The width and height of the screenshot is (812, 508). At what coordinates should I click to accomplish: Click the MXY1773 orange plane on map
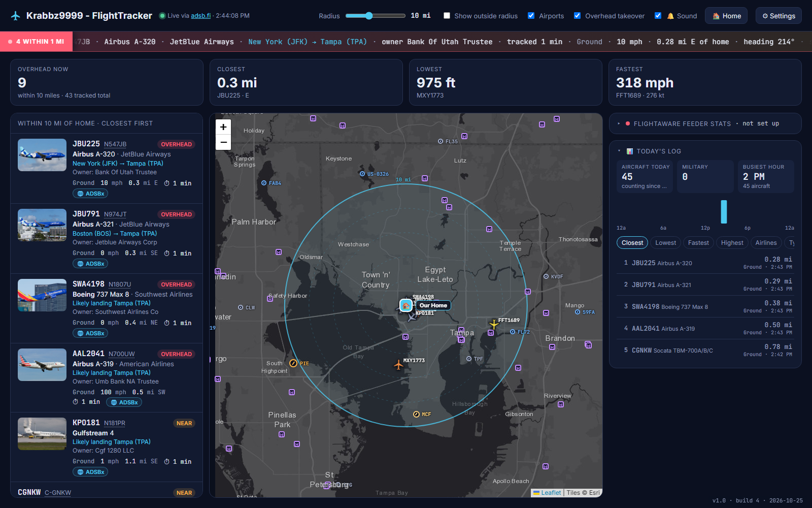(398, 364)
